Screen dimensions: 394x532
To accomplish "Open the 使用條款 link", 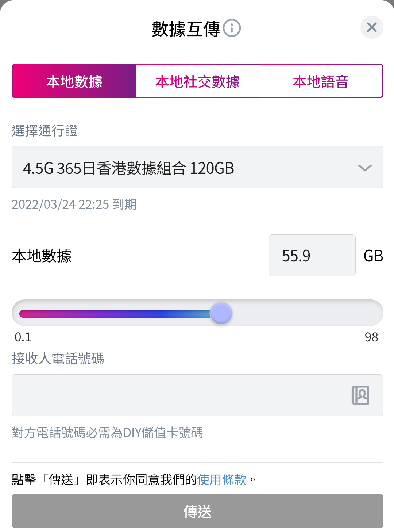I will [222, 479].
